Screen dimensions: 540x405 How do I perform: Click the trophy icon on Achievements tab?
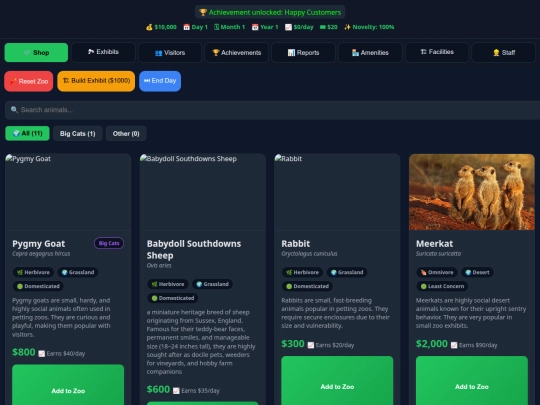point(216,52)
